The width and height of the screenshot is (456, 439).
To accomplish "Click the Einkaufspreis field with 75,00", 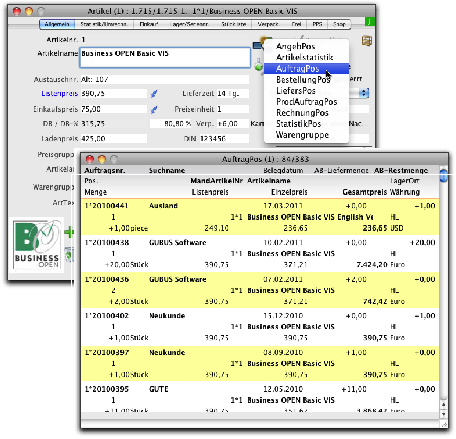I will 113,109.
